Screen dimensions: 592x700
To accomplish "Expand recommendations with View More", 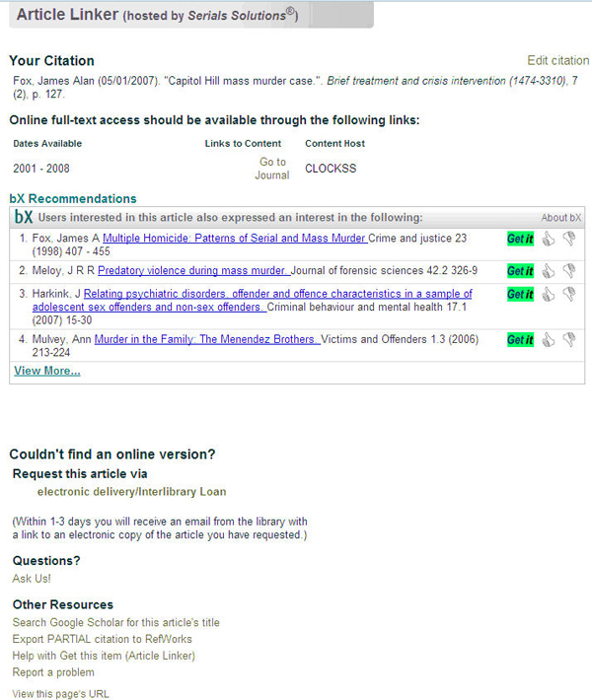I will pyautogui.click(x=46, y=371).
